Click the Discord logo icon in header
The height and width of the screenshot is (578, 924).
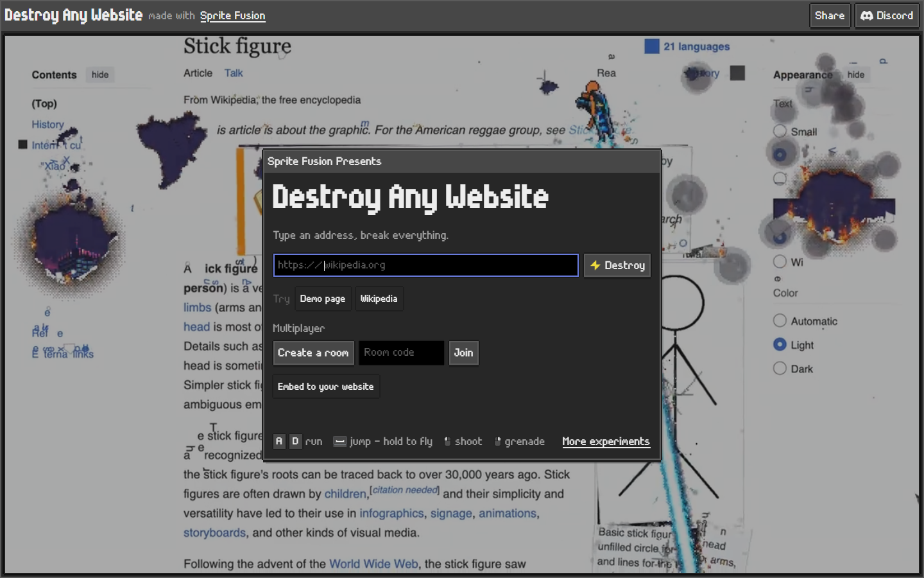867,15
